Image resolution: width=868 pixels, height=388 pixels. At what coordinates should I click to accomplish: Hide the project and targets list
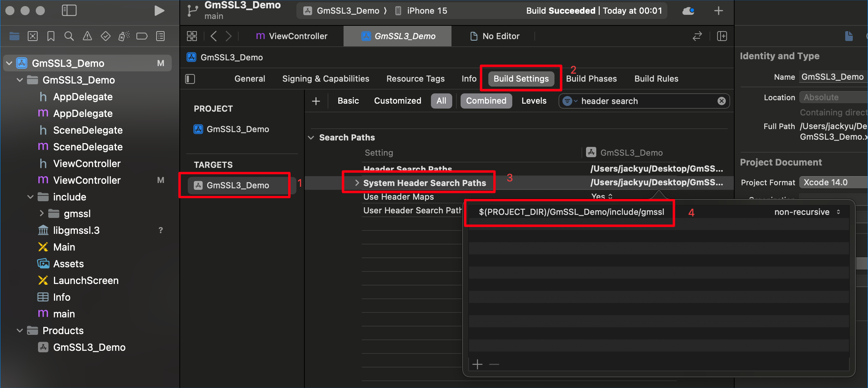190,79
